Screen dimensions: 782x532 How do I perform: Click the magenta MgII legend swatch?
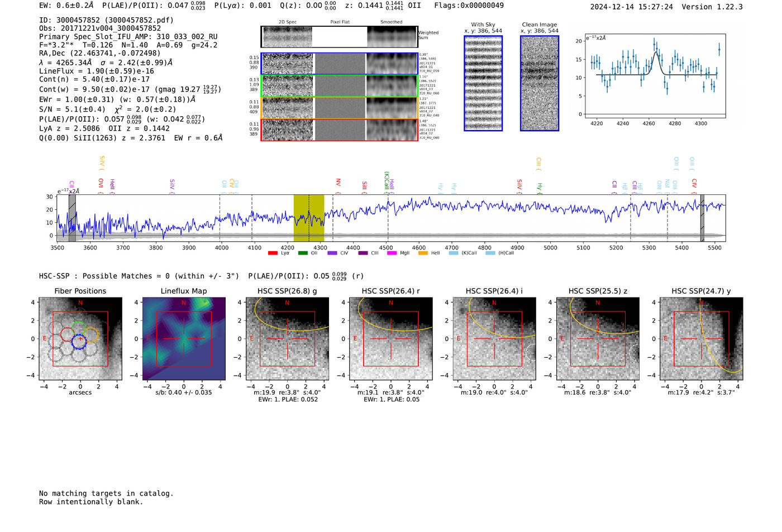pyautogui.click(x=392, y=253)
